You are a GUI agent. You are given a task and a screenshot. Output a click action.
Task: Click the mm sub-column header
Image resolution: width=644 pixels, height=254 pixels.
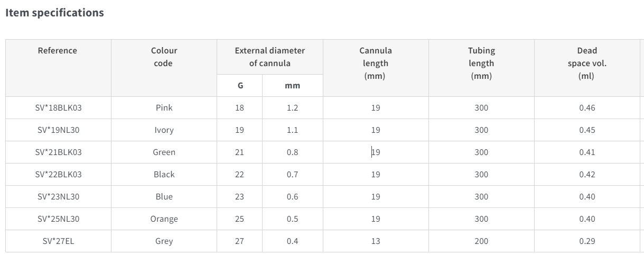coord(293,86)
